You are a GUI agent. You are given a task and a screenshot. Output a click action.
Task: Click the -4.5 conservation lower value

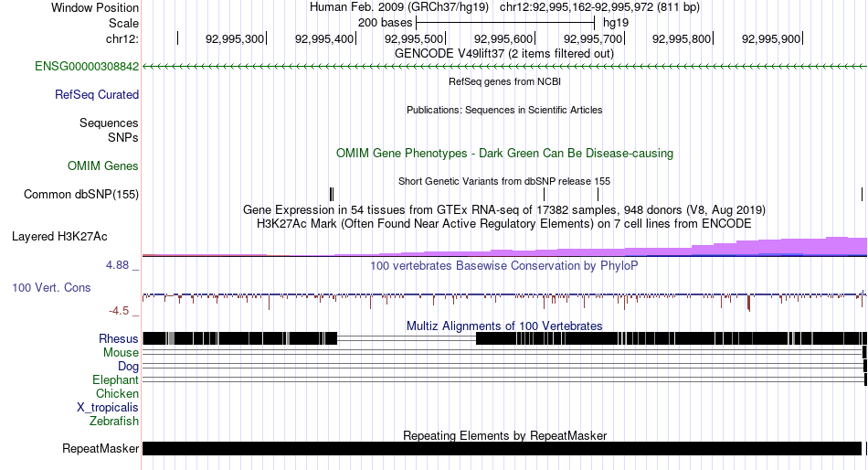tap(119, 311)
